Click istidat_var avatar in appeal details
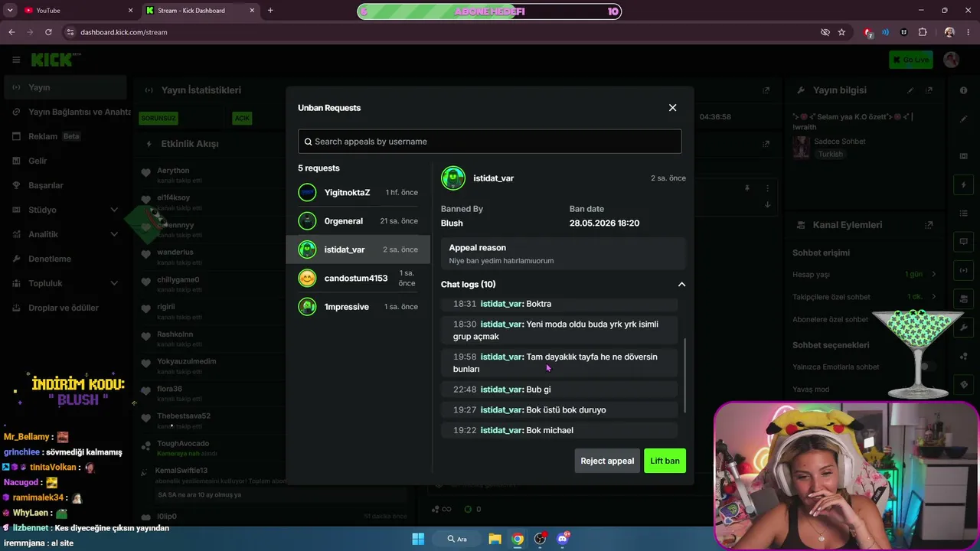The width and height of the screenshot is (980, 551). tap(453, 178)
